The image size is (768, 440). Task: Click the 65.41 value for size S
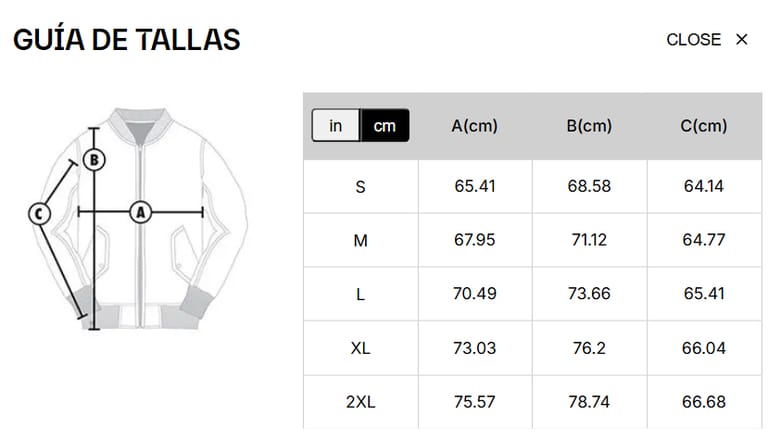pos(475,186)
